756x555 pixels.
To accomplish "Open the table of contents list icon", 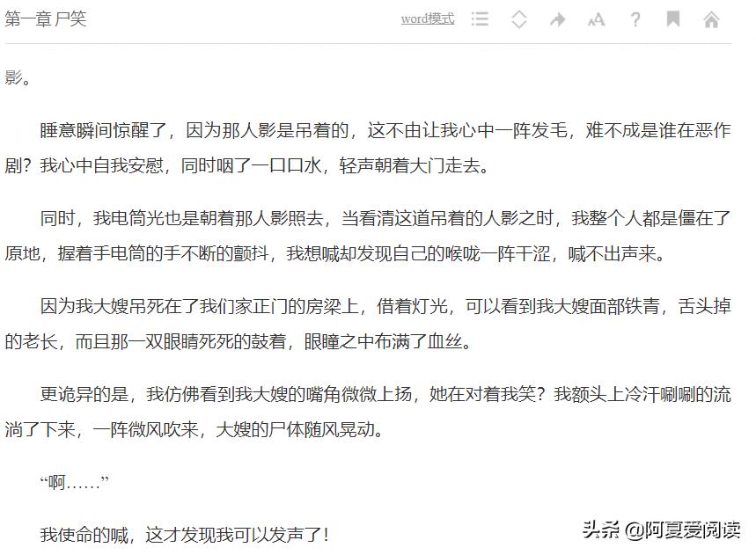I will (x=480, y=18).
